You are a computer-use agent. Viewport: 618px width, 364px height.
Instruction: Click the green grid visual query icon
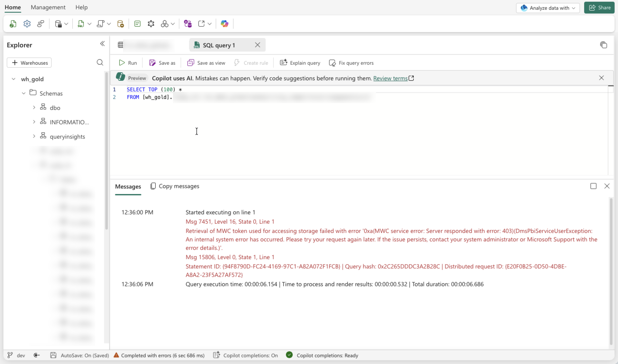(x=137, y=24)
